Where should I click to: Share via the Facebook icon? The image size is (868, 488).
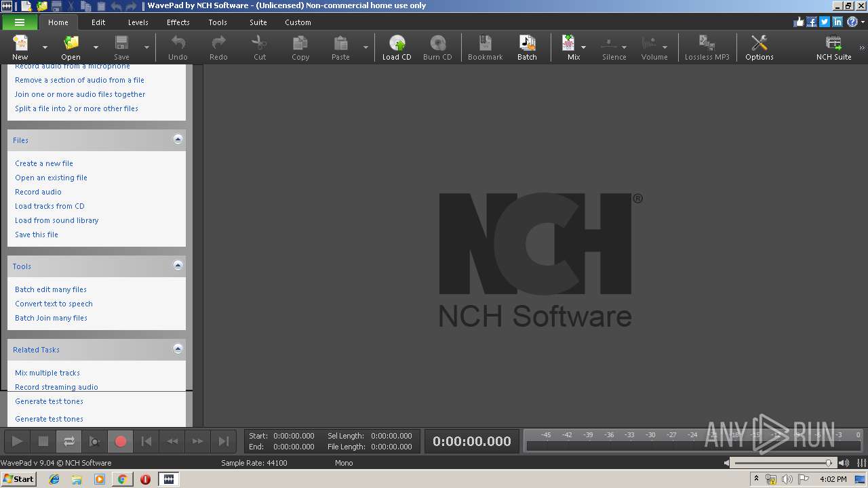tap(812, 22)
